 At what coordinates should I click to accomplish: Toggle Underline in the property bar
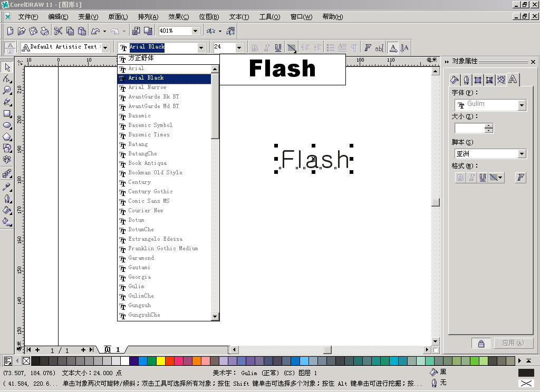click(278, 48)
